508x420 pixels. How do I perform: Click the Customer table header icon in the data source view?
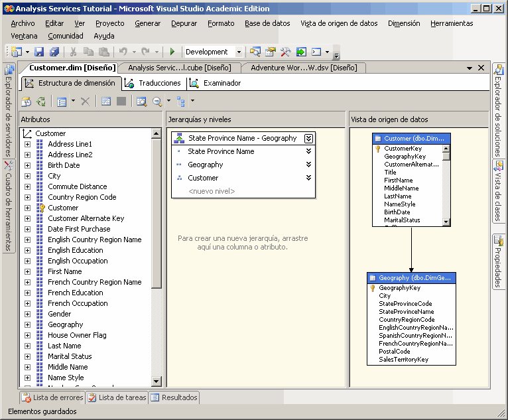click(x=378, y=139)
